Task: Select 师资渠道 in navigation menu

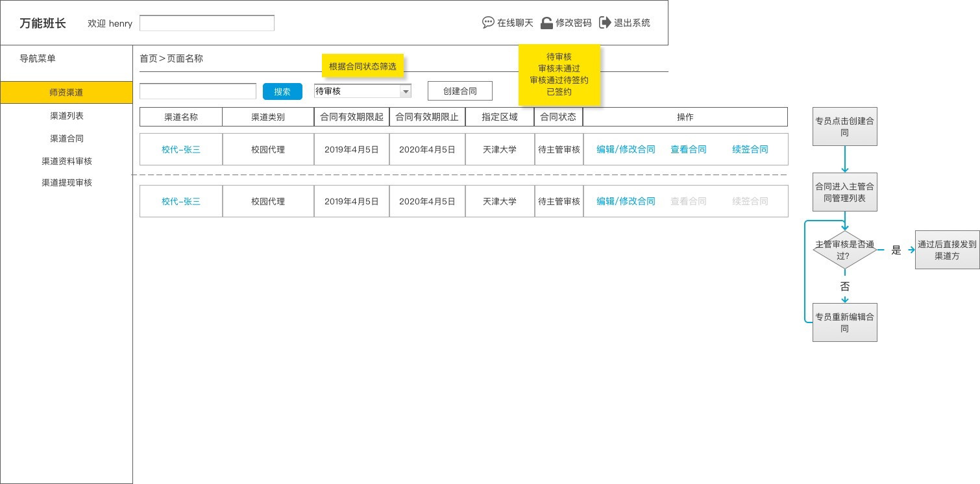Action: pos(66,92)
